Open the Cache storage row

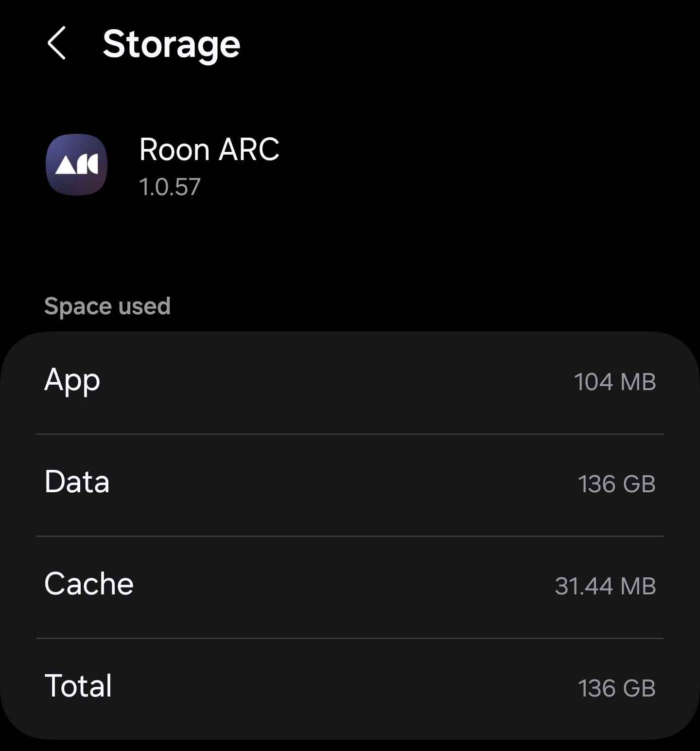point(350,587)
